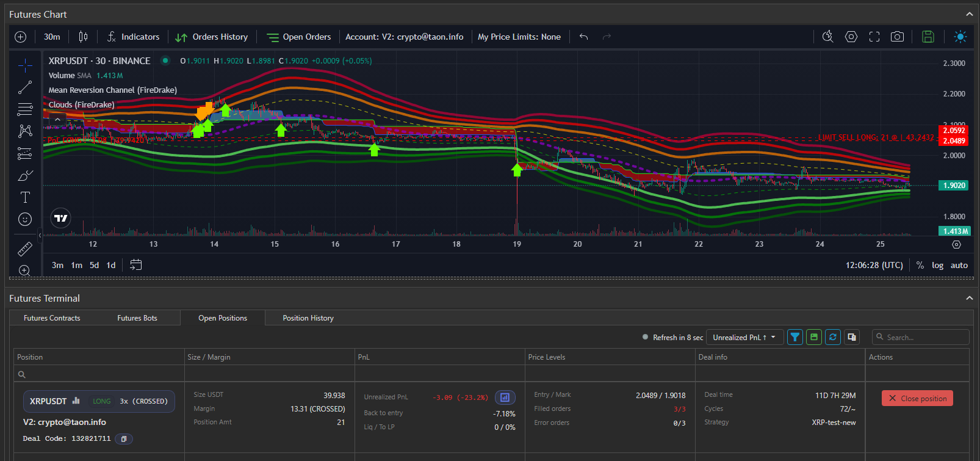
Task: Select the Text annotation tool
Action: pos(25,197)
